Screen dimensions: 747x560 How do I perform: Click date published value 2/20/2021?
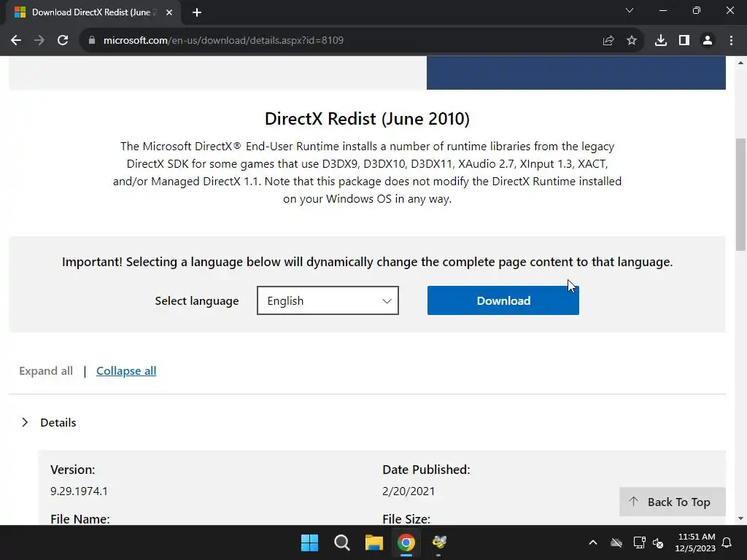(409, 491)
